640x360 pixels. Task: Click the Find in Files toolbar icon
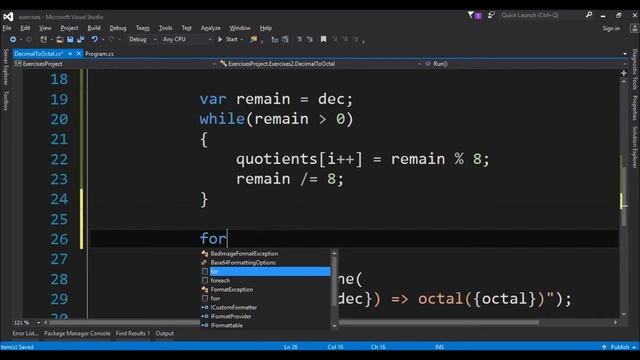click(x=254, y=40)
